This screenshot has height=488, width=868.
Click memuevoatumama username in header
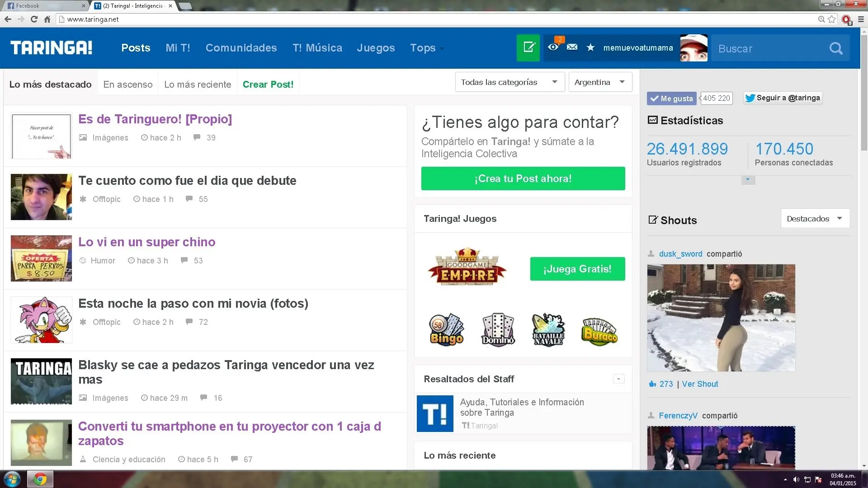pos(638,48)
